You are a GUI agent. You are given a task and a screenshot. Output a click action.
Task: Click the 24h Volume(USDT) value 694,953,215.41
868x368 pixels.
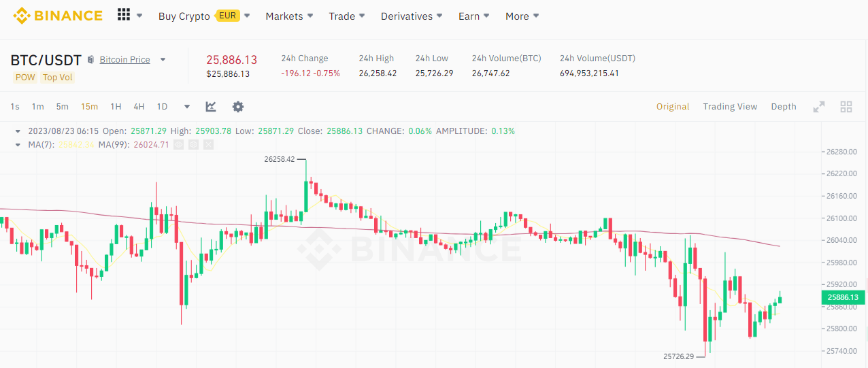589,73
